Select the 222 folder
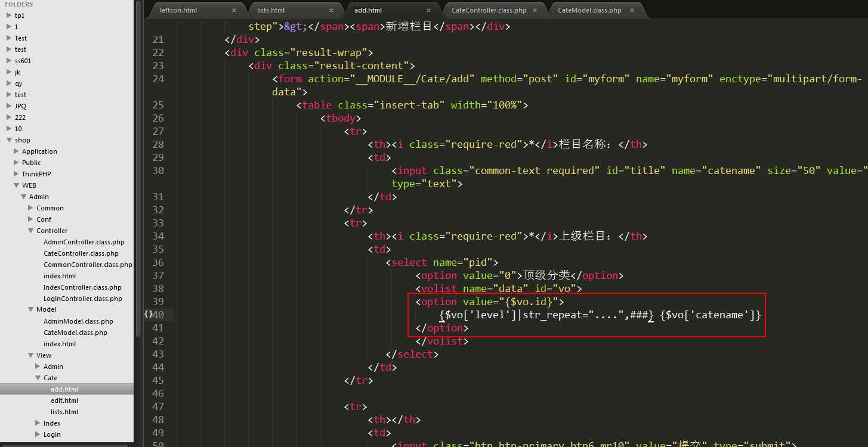Viewport: 868px width, 447px height. (x=20, y=117)
